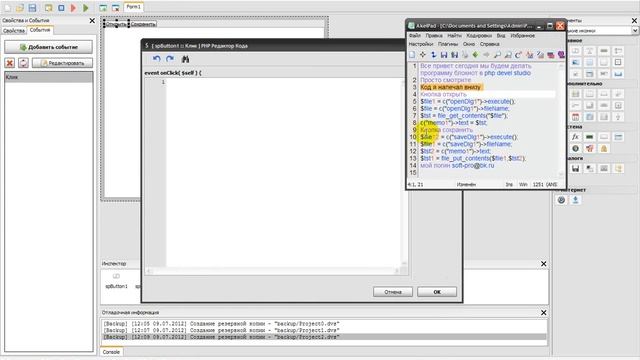The image size is (640, 360).
Task: Switch to the Form1 tab
Action: (133, 7)
